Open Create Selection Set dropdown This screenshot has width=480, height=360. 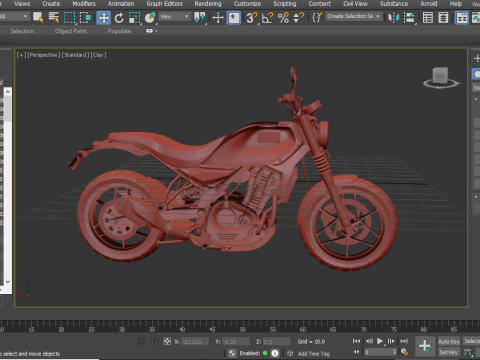coord(354,16)
